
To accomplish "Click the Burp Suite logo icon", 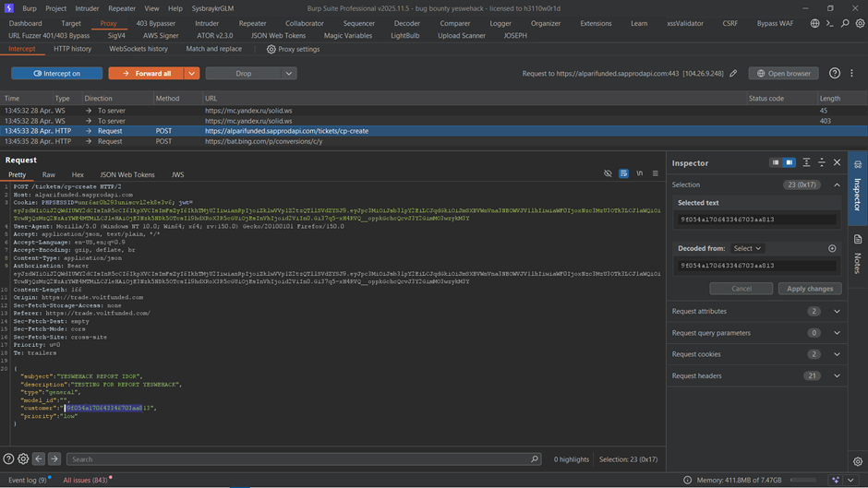I will pos(9,8).
